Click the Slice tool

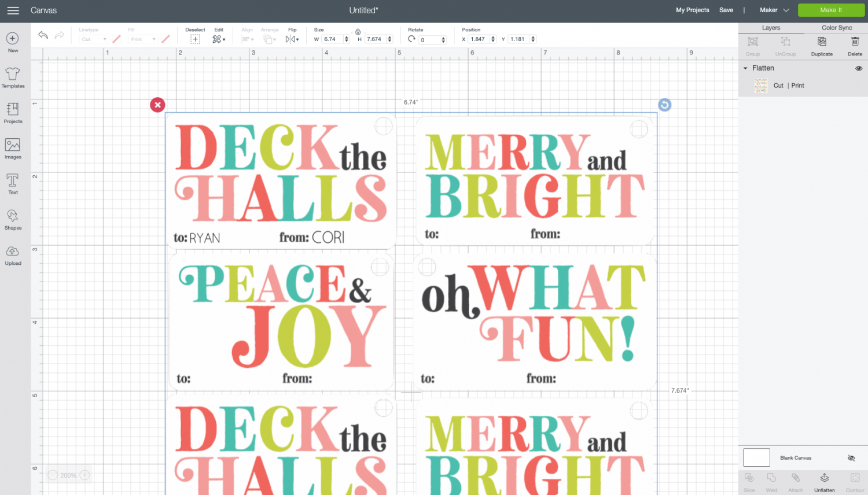click(749, 482)
